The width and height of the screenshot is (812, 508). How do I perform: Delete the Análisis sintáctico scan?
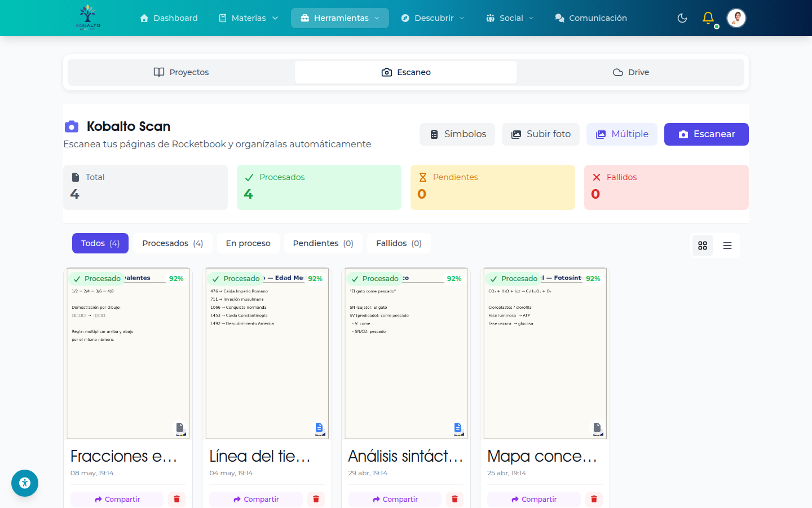454,500
